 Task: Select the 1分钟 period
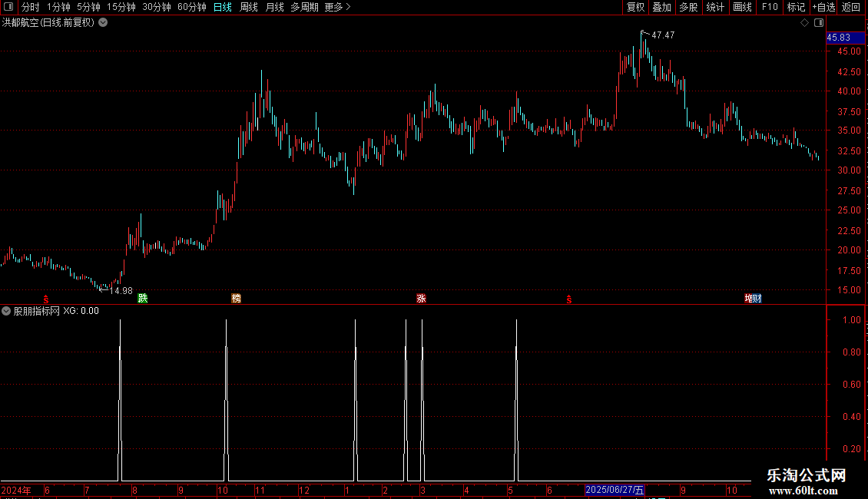click(58, 7)
